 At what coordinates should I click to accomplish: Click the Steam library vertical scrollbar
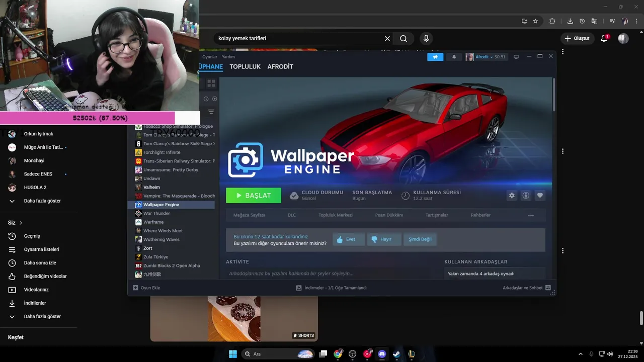(554, 95)
